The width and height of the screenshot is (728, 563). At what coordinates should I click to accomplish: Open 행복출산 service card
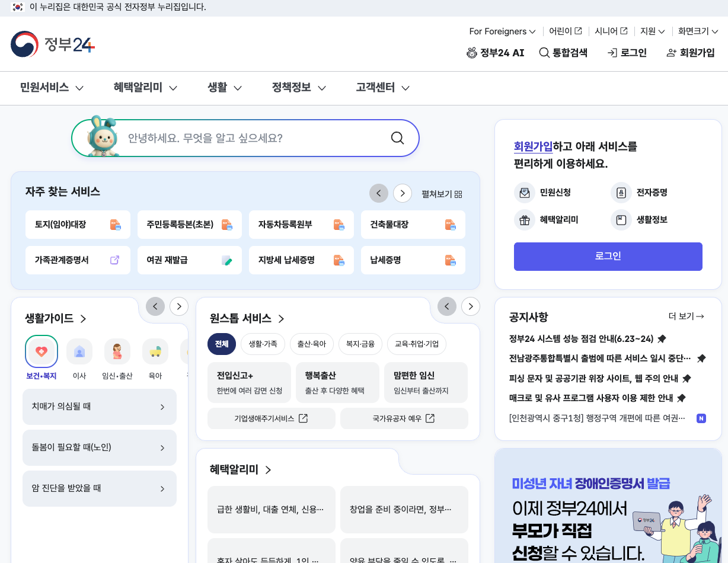pos(338,383)
